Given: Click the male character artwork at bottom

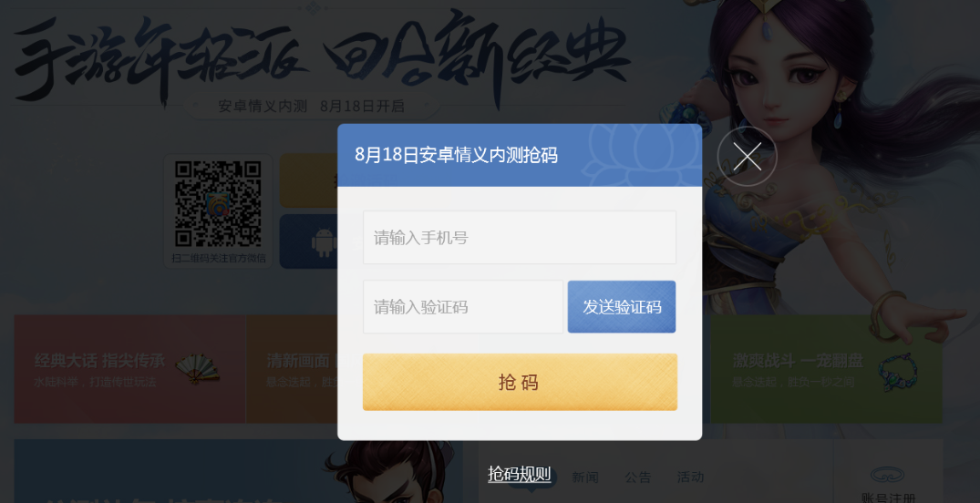Looking at the screenshot, I should click(387, 472).
